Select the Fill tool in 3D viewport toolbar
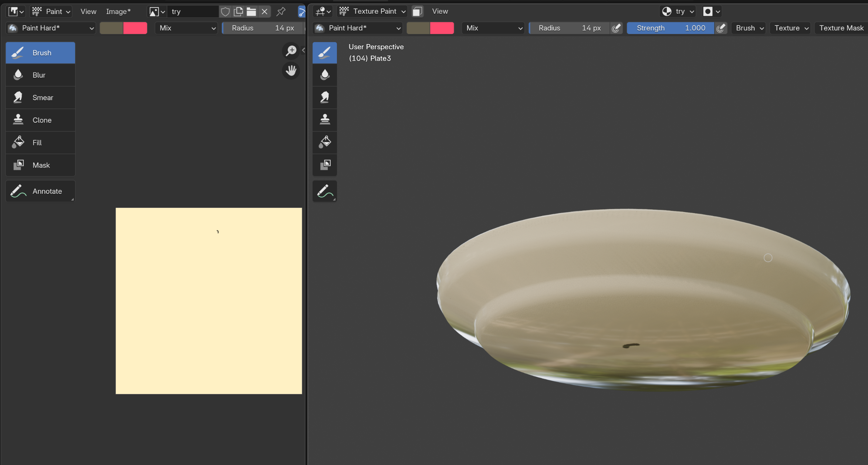Viewport: 868px width, 465px height. tap(324, 142)
